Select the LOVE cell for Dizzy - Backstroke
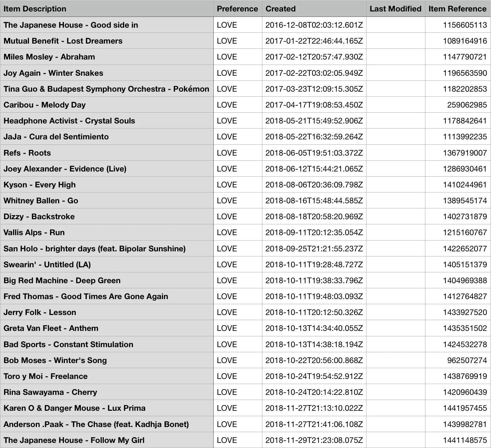The height and width of the screenshot is (448, 491). click(238, 216)
